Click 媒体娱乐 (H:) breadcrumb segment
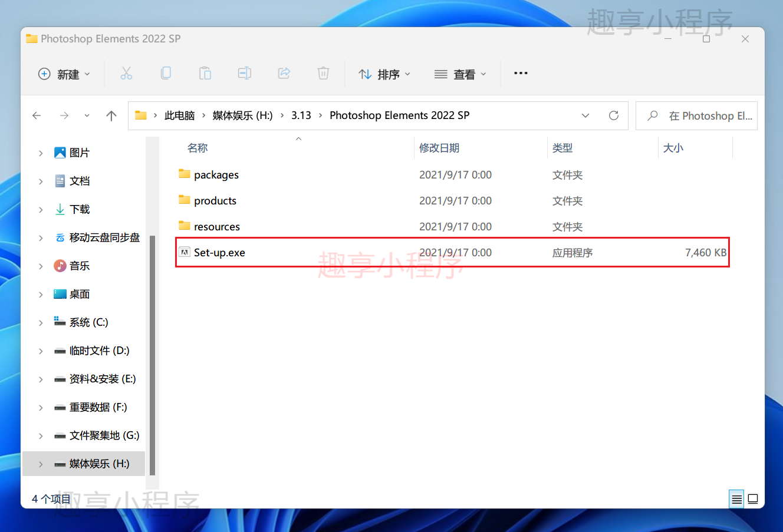This screenshot has width=783, height=532. (243, 115)
